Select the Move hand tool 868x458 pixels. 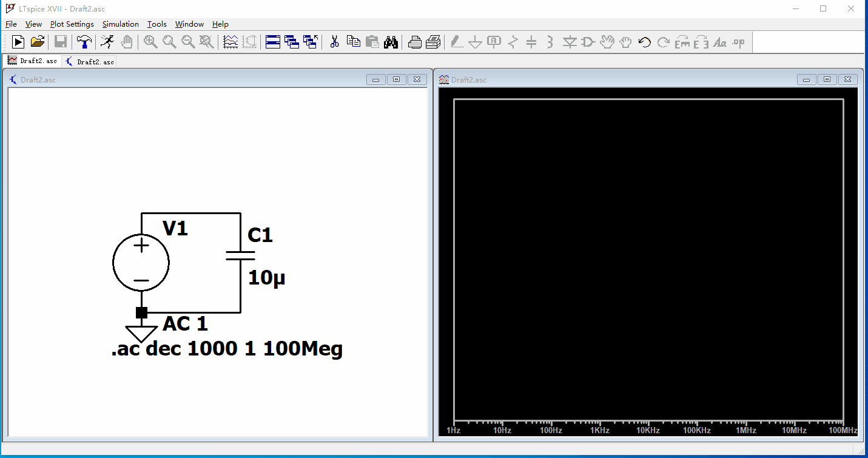point(607,42)
